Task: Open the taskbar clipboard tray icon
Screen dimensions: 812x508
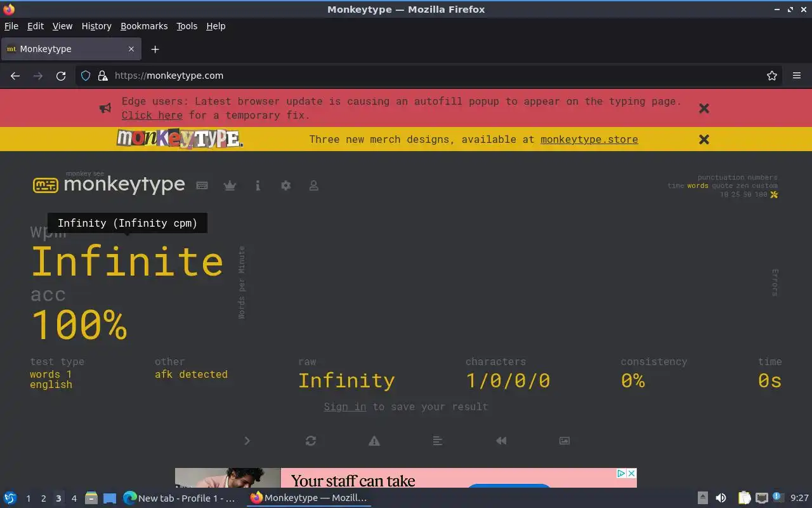Action: point(744,498)
